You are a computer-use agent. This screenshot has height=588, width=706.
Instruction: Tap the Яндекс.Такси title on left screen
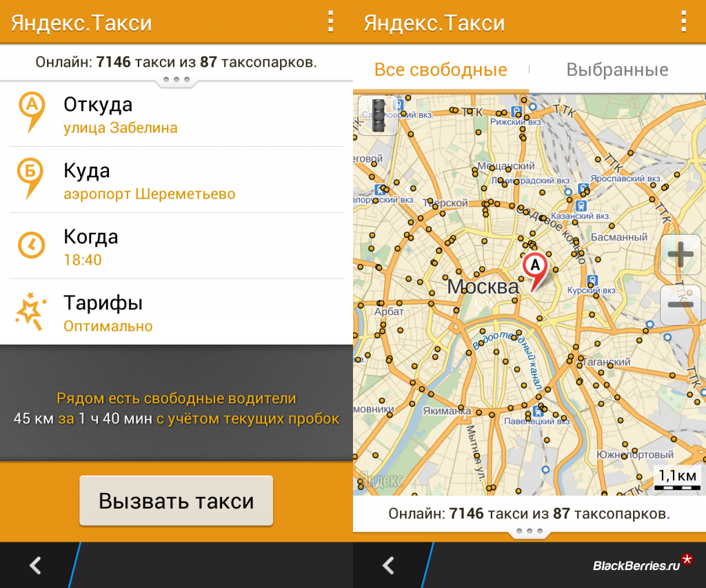(x=81, y=23)
